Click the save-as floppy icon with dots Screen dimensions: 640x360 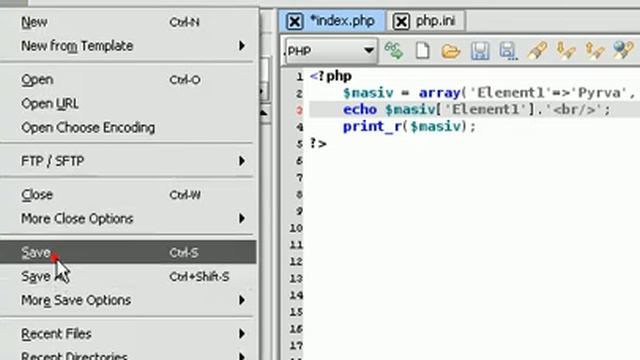click(x=508, y=51)
